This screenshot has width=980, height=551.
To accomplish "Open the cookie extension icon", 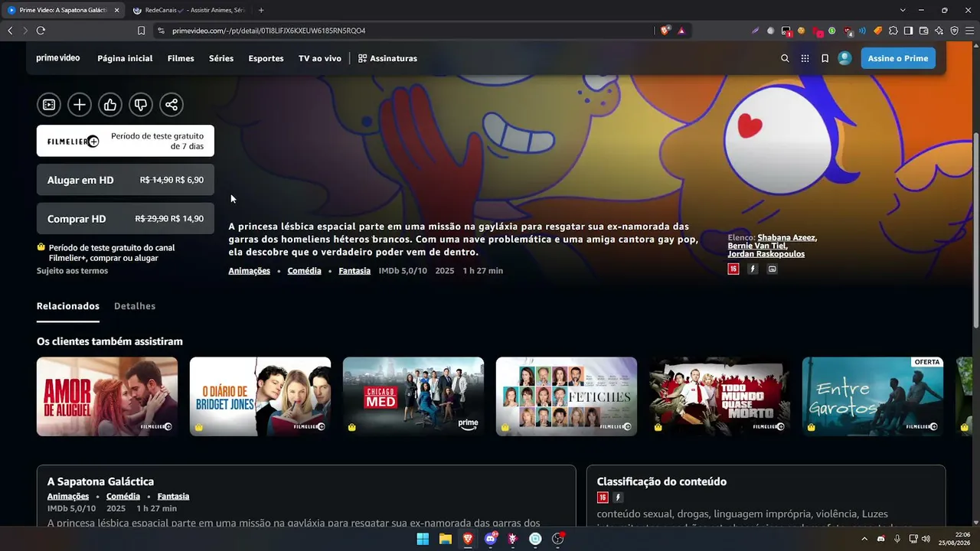I will click(801, 31).
